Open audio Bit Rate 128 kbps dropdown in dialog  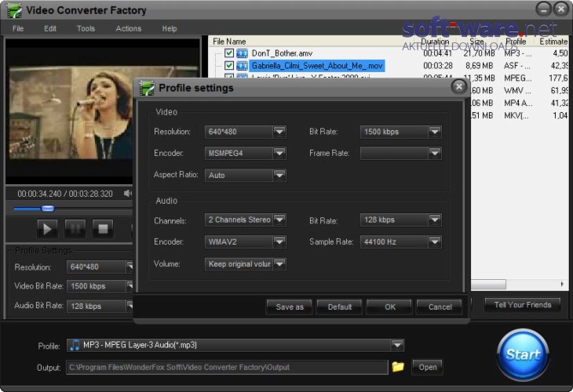[x=435, y=220]
